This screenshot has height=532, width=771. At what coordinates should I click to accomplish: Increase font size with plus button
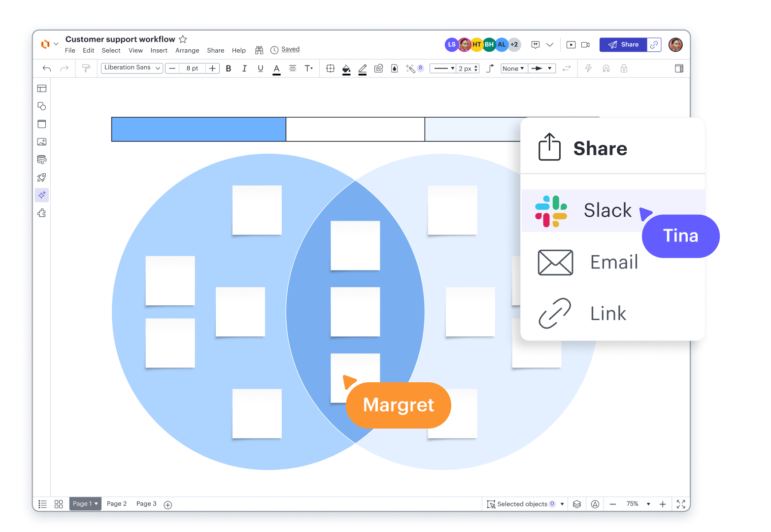(212, 68)
